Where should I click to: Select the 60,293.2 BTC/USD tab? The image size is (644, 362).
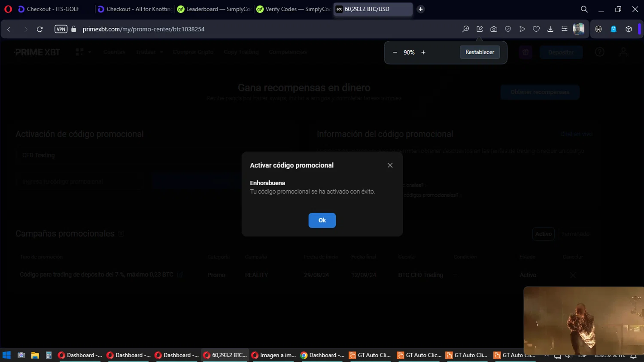point(373,9)
